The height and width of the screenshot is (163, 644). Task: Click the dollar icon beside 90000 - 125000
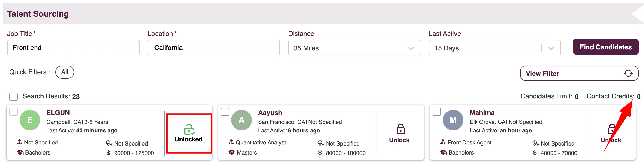[108, 153]
